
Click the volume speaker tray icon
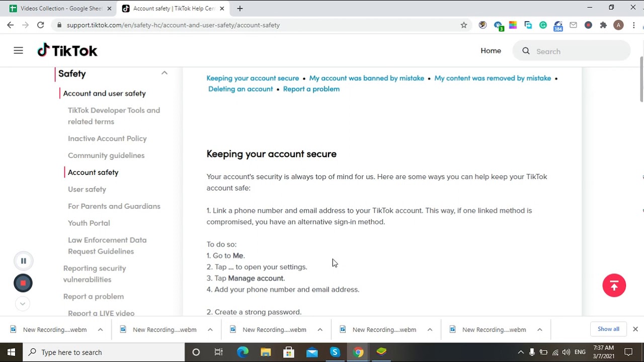566,352
